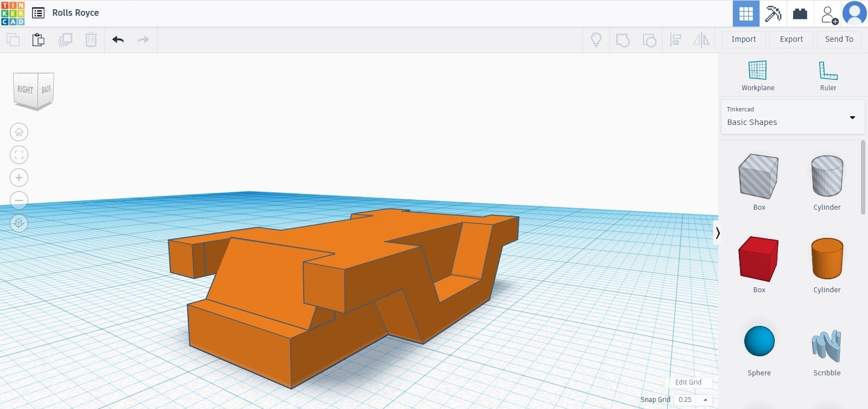Zoom in with the plus icon
Viewport: 868px width, 409px height.
click(19, 178)
